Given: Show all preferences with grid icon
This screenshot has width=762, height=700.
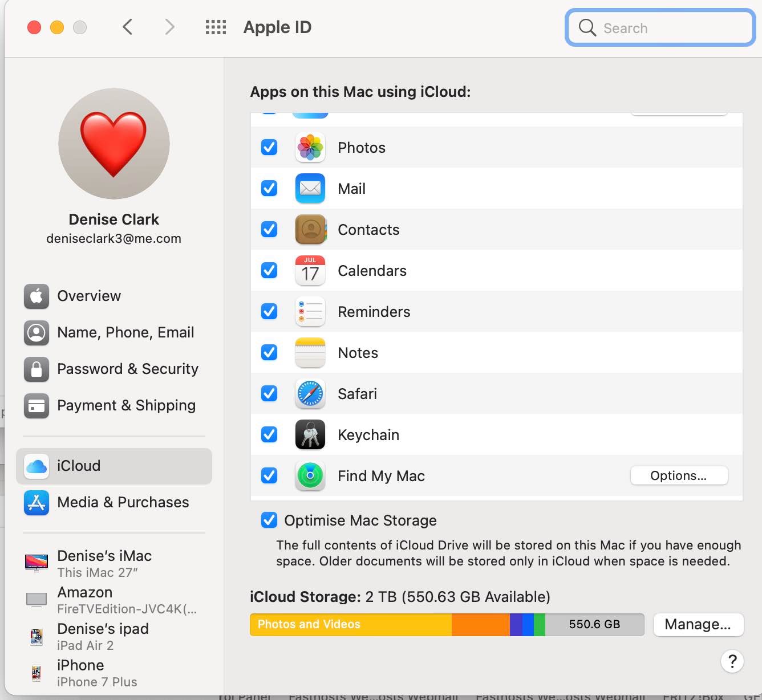Looking at the screenshot, I should coord(216,27).
